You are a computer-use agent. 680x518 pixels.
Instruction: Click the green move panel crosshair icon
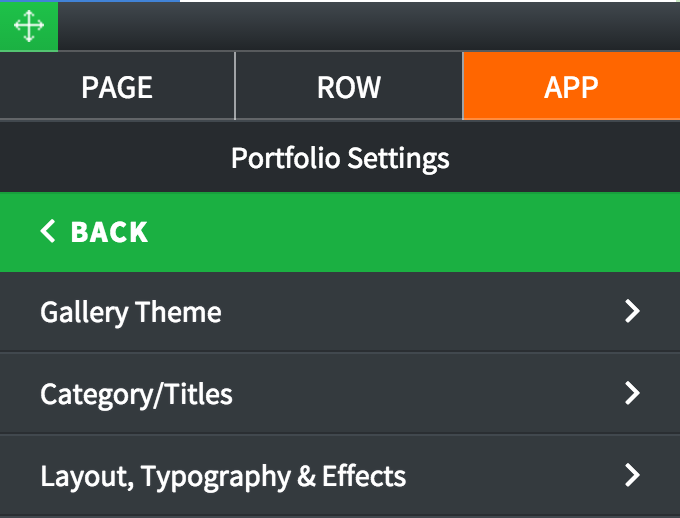click(x=29, y=26)
